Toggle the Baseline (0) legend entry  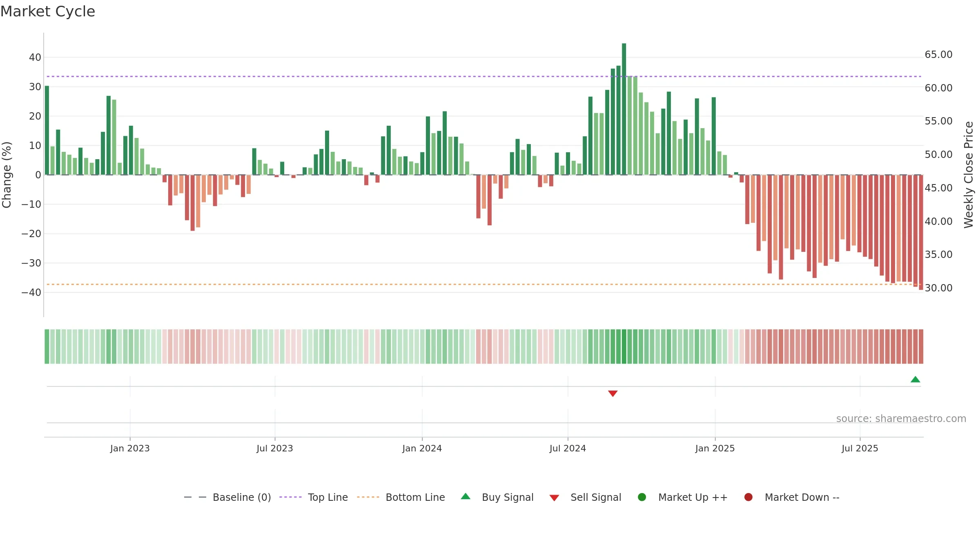tap(227, 497)
